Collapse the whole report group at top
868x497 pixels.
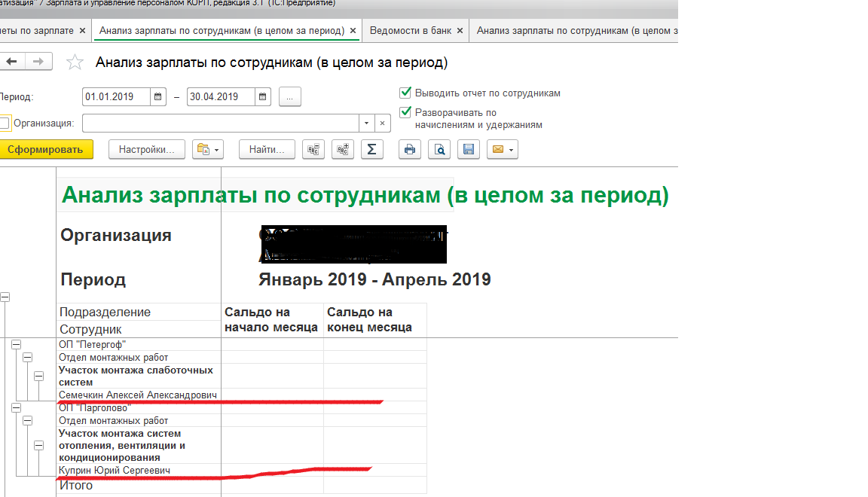5,297
